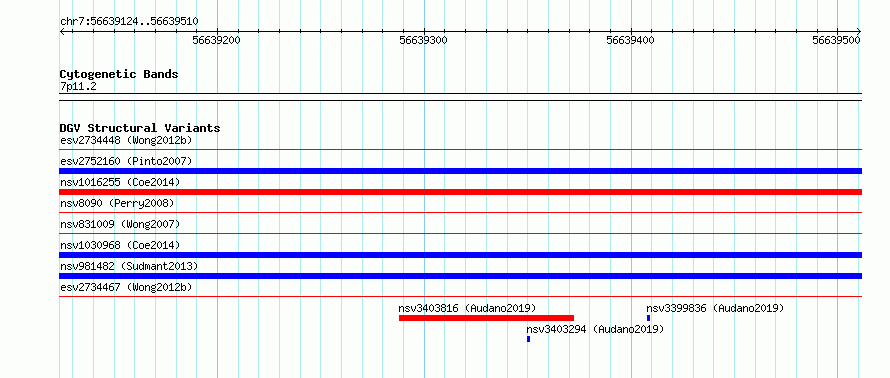Open variant nsv1030968 (Coe2014) label
890x378 pixels.
coord(120,245)
